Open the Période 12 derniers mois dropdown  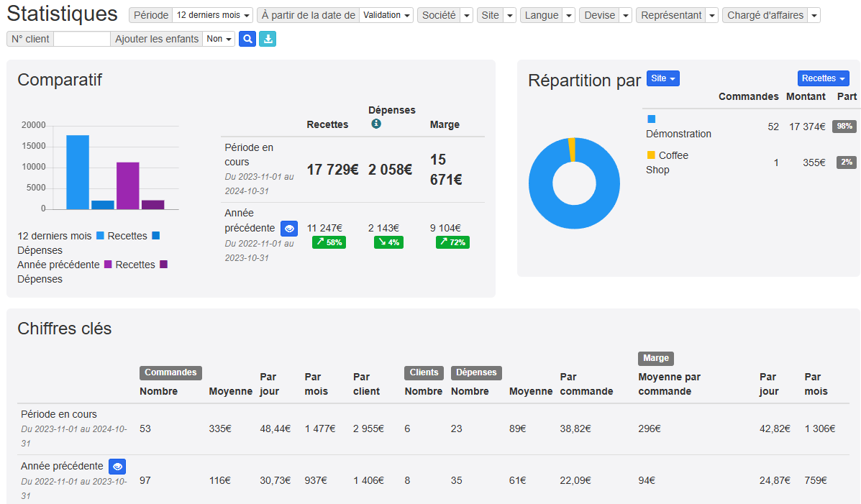point(212,15)
